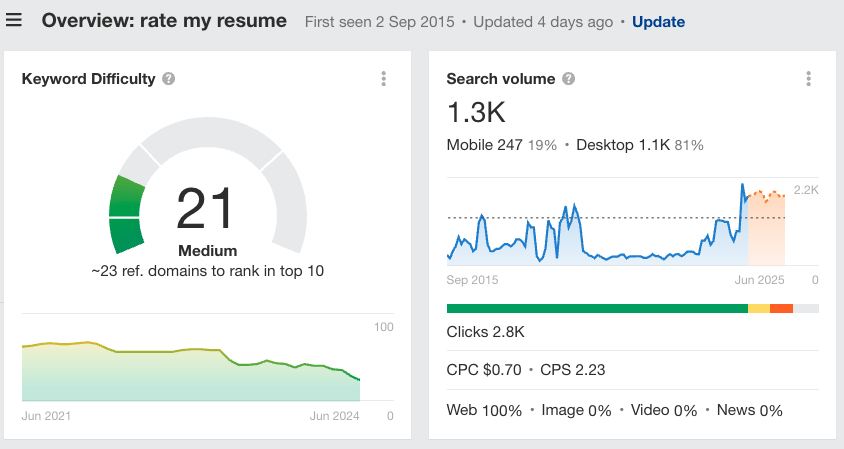Click the CPC $0.70 metric
This screenshot has width=844, height=449.
click(484, 370)
